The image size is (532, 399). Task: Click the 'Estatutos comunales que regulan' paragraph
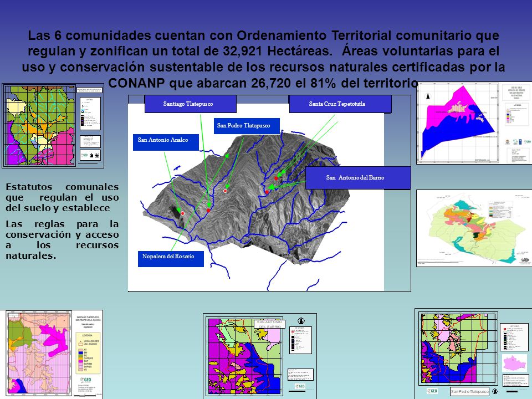pos(62,197)
